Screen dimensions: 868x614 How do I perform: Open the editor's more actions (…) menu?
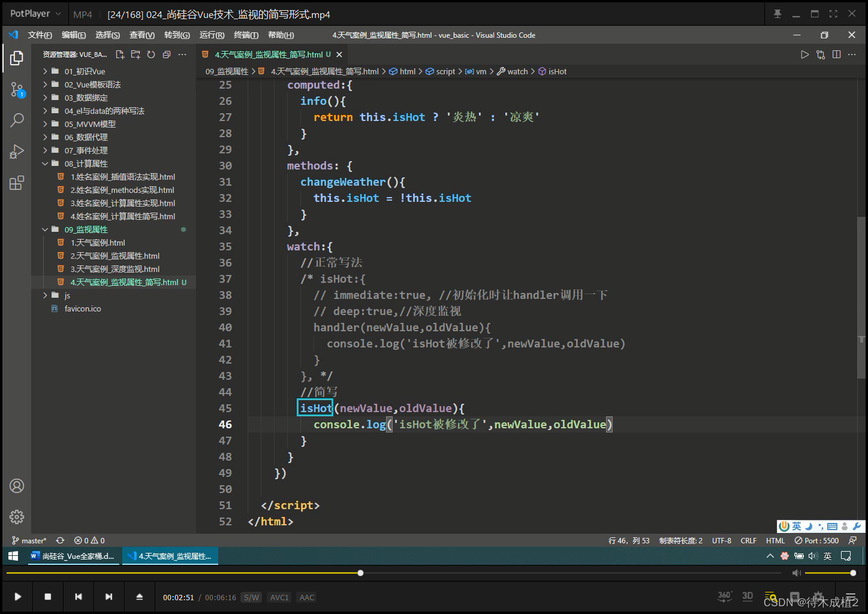[x=852, y=55]
